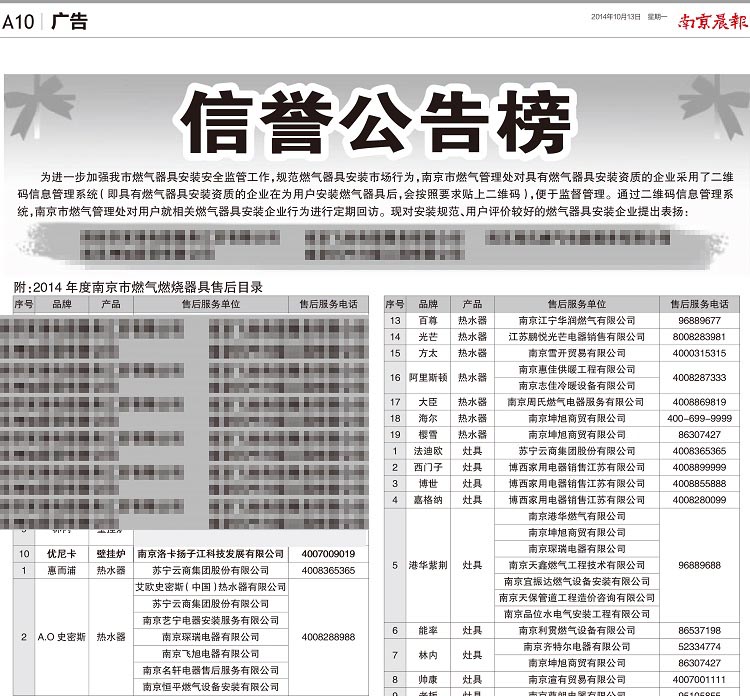750x696 pixels.
Task: Click the 南京晨报 newspaper logo
Action: click(x=711, y=19)
